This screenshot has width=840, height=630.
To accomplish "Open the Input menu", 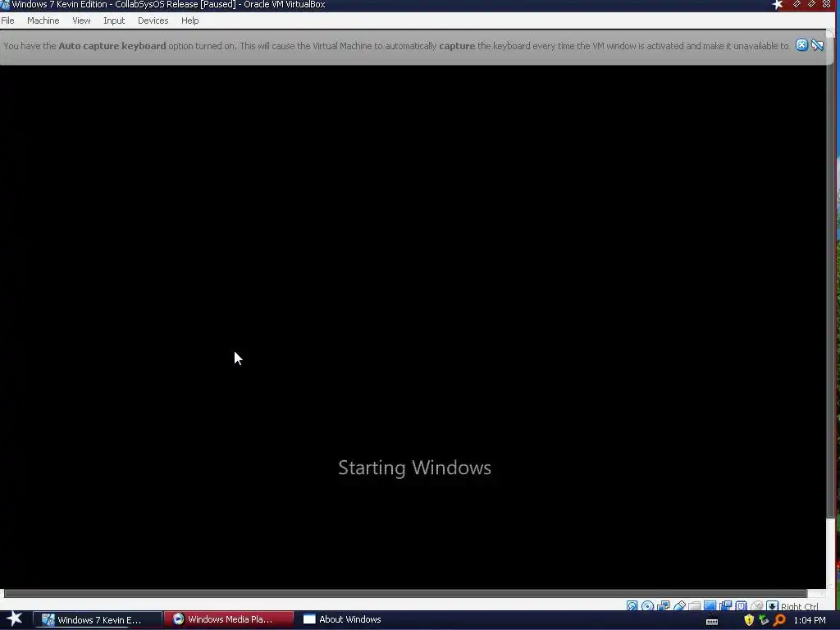I will (114, 21).
